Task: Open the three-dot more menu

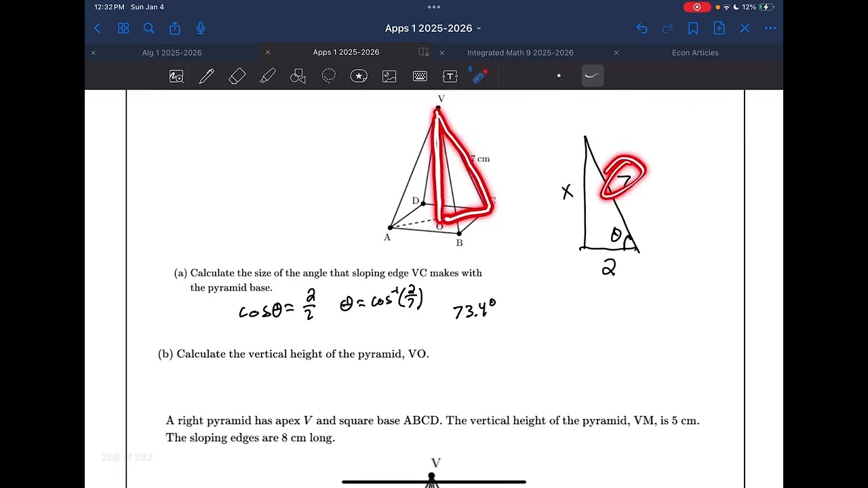Action: (x=770, y=28)
